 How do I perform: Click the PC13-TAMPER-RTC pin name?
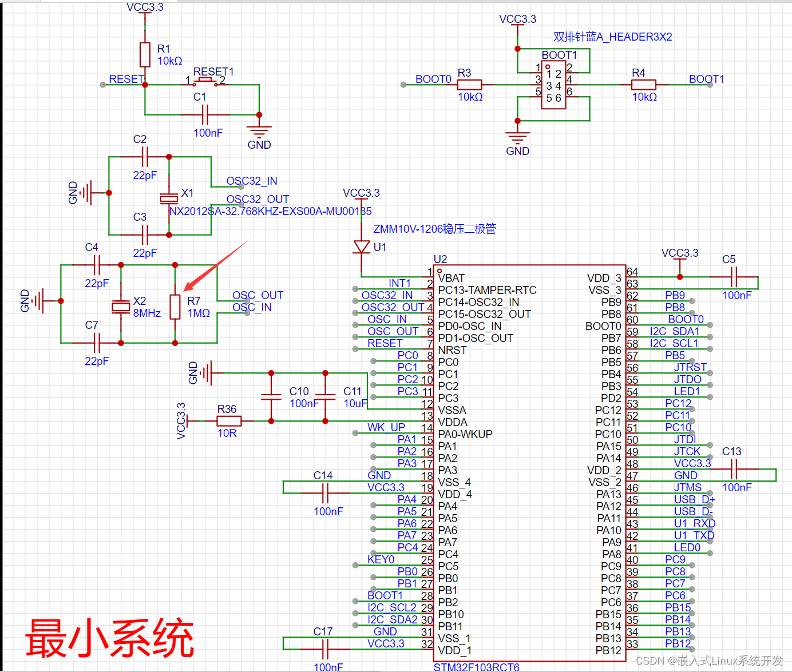(x=487, y=290)
